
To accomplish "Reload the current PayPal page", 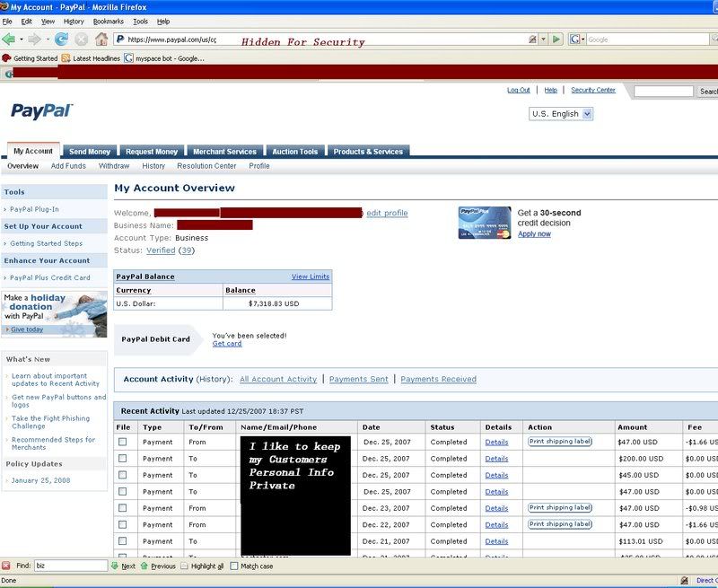I will click(61, 39).
